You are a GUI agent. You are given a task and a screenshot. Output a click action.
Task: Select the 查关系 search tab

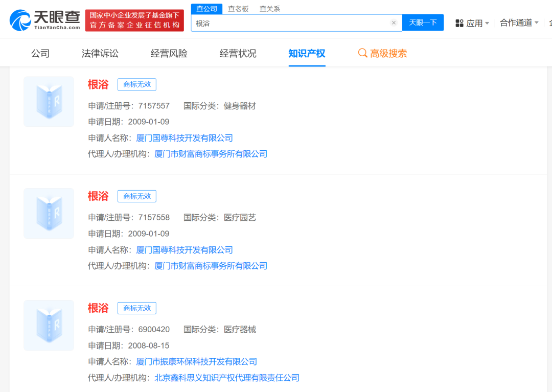tap(270, 9)
